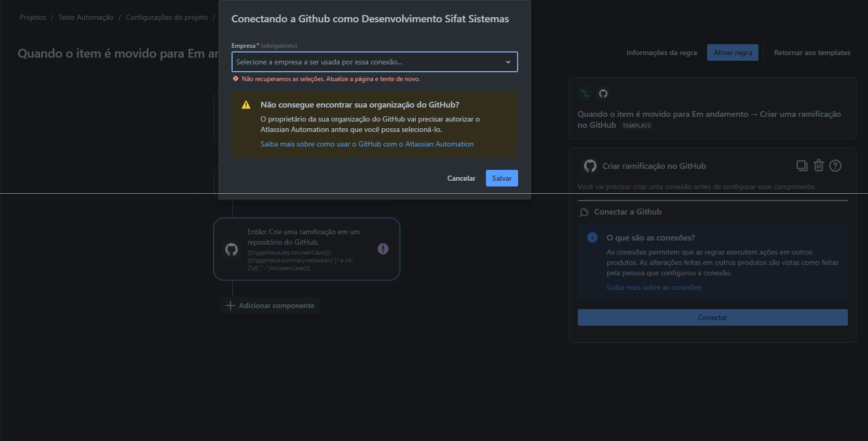
Task: Click the plus icon beside Adicionar componente
Action: [x=230, y=305]
